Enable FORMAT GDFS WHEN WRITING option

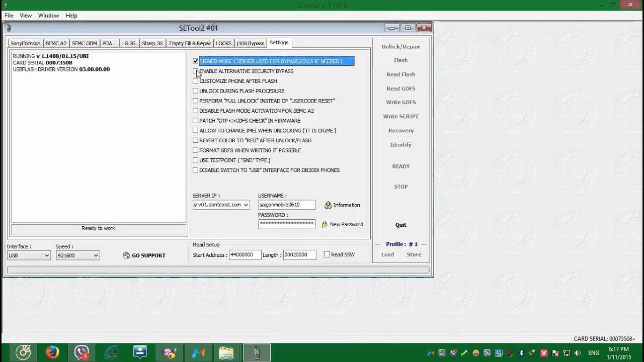[196, 150]
